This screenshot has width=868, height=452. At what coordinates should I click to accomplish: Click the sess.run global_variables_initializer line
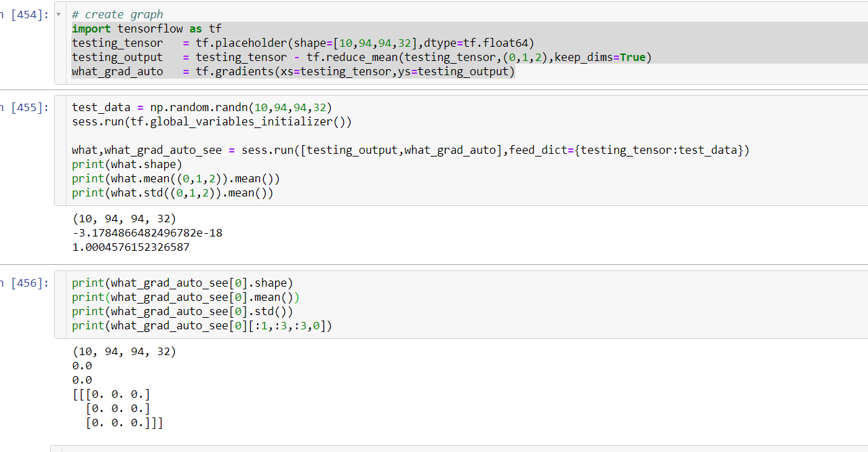[212, 121]
